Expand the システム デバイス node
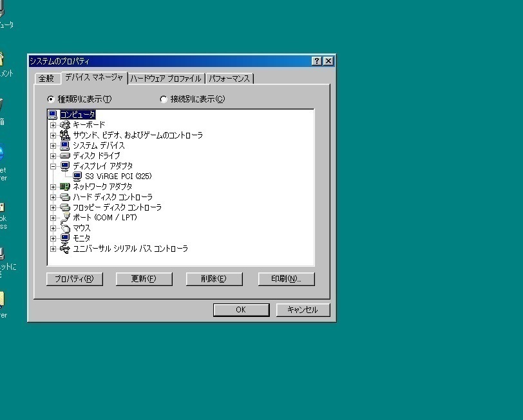 [x=53, y=146]
